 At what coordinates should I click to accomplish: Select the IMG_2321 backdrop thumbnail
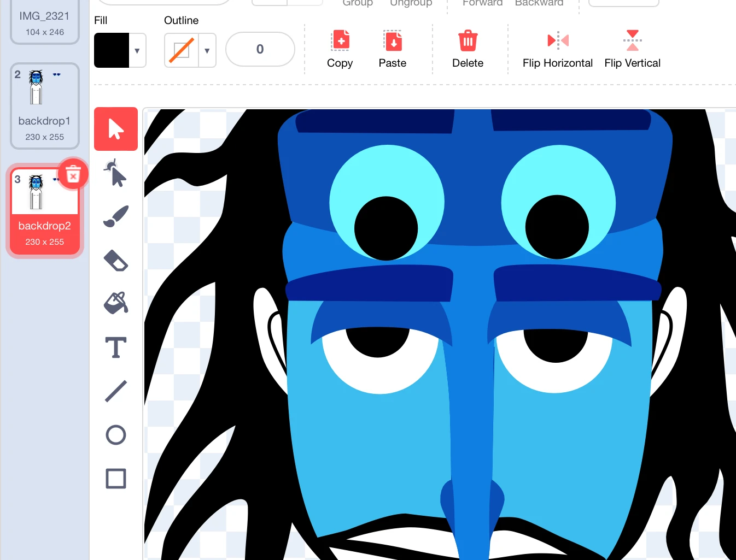coord(45,22)
